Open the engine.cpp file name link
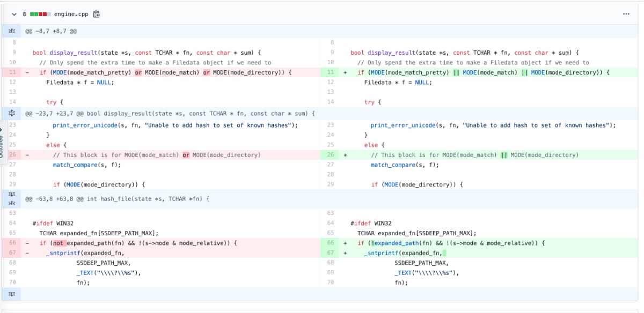 click(x=71, y=14)
